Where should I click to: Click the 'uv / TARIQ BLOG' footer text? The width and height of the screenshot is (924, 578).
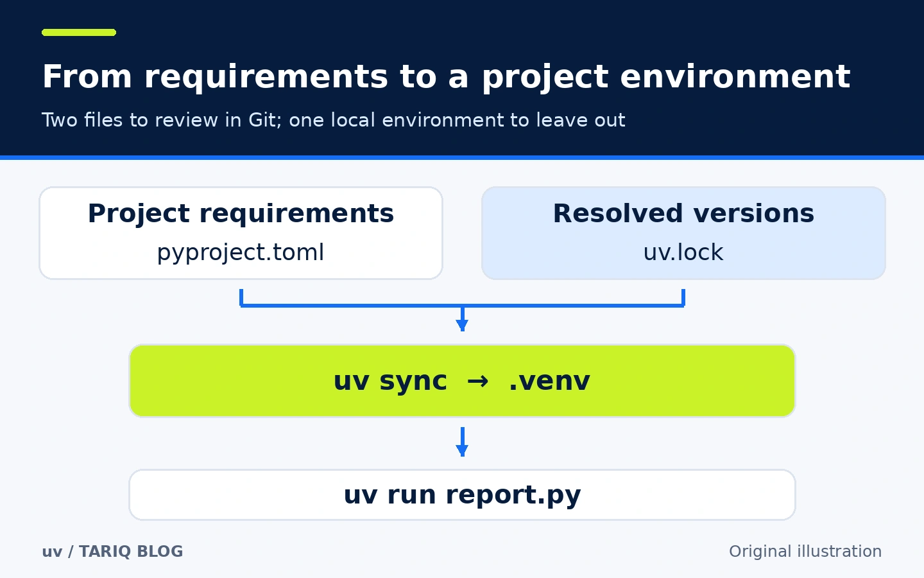(x=112, y=552)
